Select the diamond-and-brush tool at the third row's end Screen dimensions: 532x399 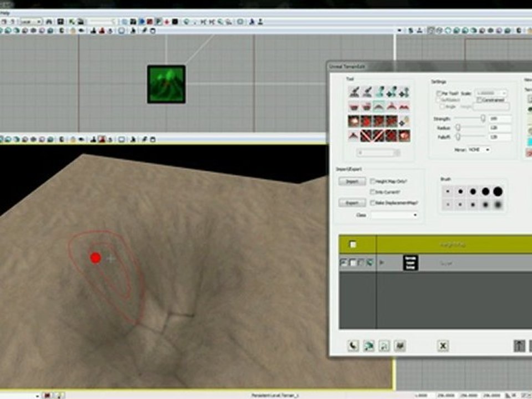click(404, 121)
